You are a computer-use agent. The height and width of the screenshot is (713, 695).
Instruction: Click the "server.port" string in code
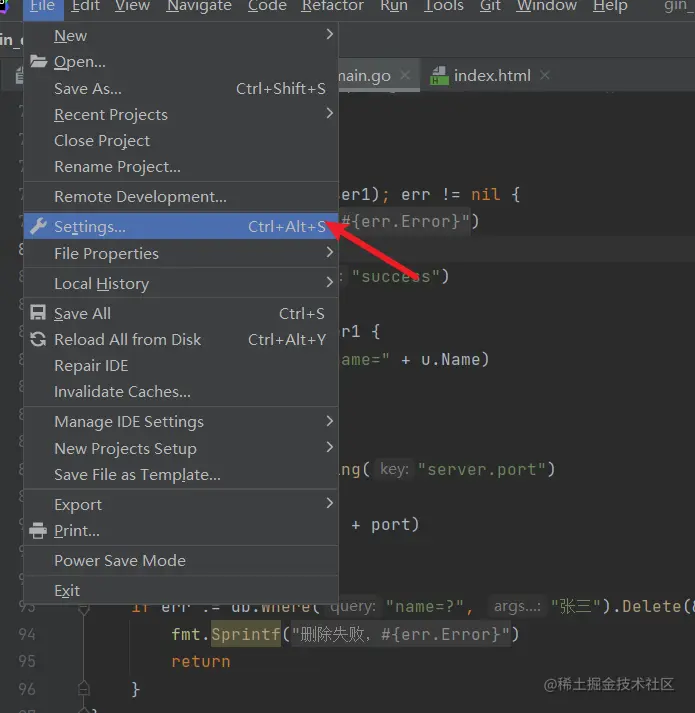point(481,469)
